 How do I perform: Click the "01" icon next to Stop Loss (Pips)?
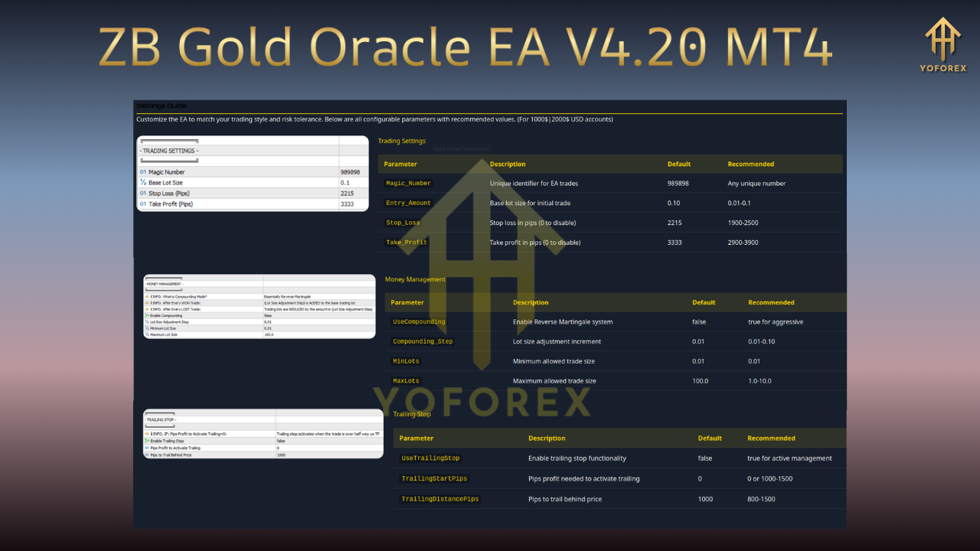(142, 193)
